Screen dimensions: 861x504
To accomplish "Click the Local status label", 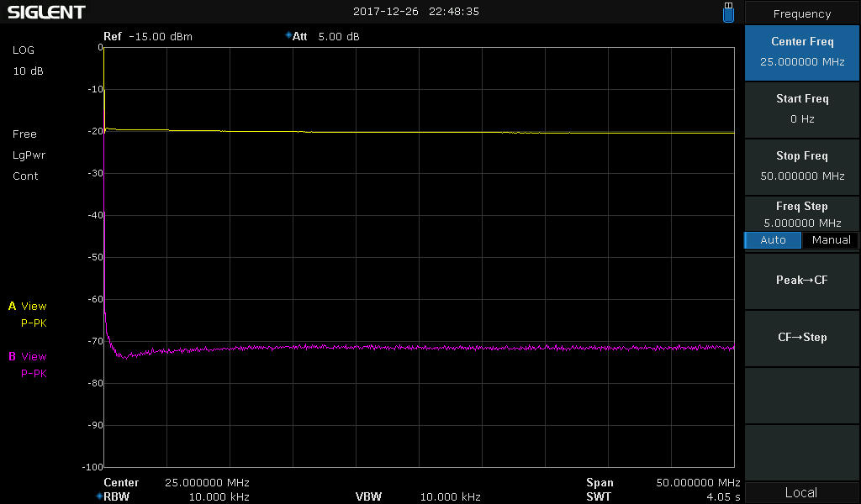I will (801, 493).
